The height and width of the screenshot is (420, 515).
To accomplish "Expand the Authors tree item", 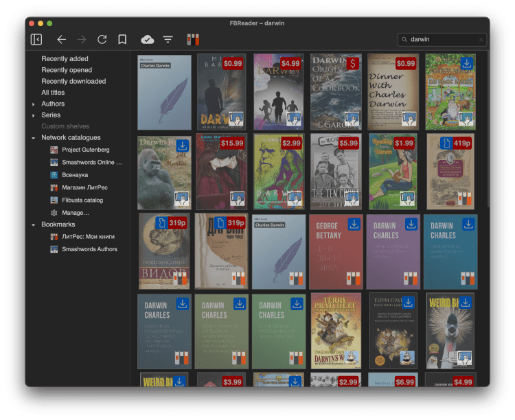I will tap(34, 104).
